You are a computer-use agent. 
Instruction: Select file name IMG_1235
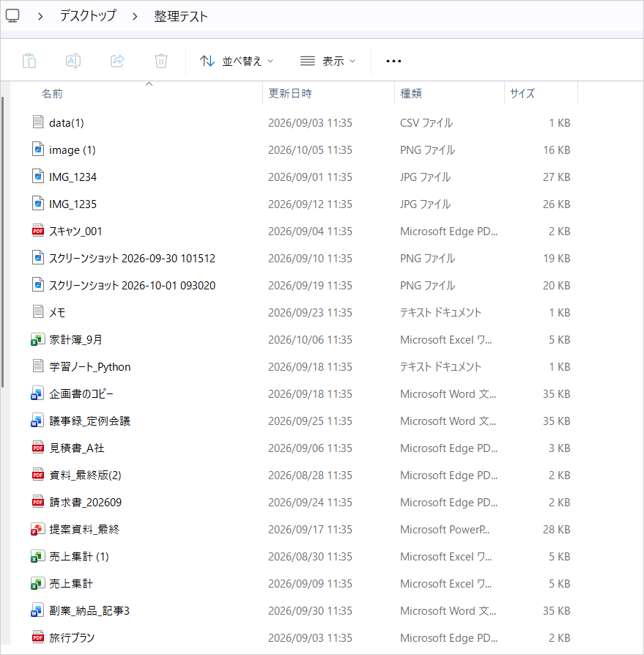[x=73, y=204]
